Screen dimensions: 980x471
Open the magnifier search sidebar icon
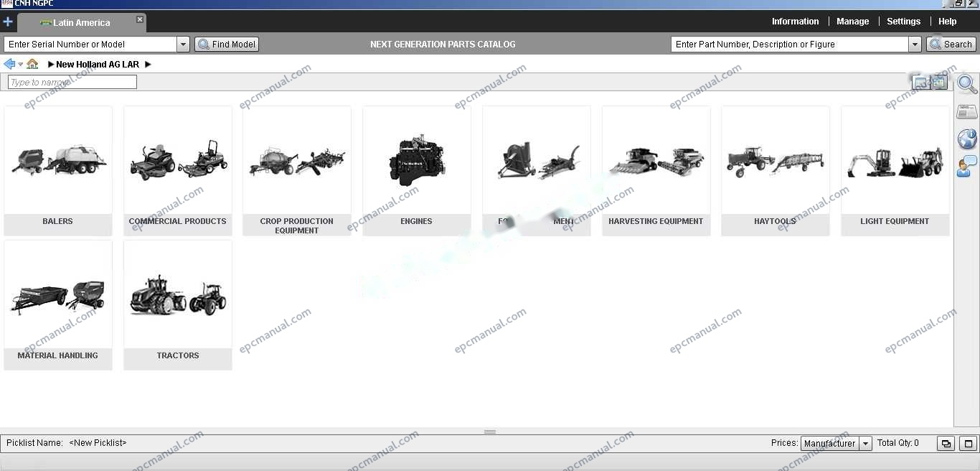pos(967,84)
